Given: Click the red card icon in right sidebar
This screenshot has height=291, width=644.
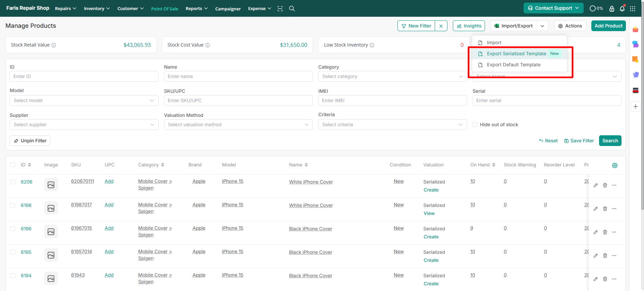Looking at the screenshot, I should click(x=635, y=90).
